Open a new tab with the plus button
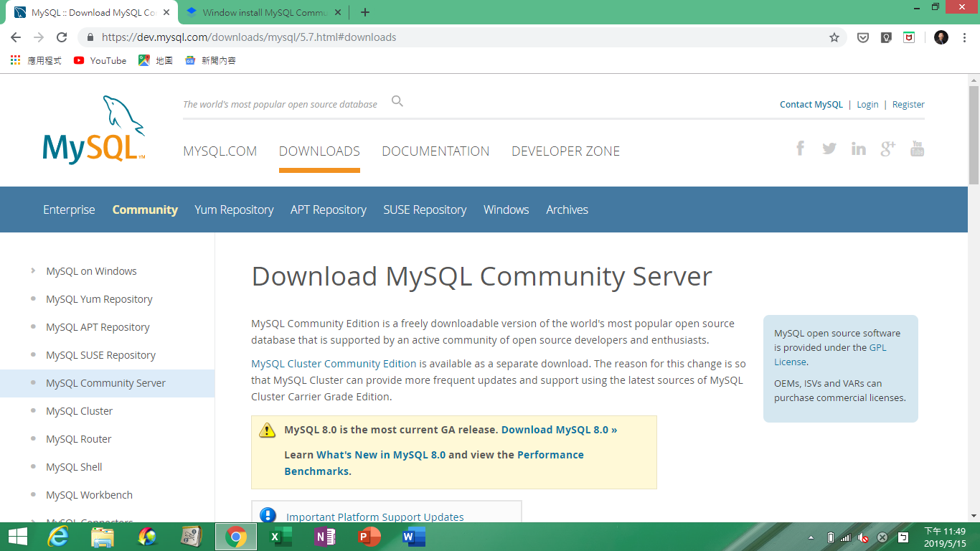The image size is (980, 551). [365, 12]
